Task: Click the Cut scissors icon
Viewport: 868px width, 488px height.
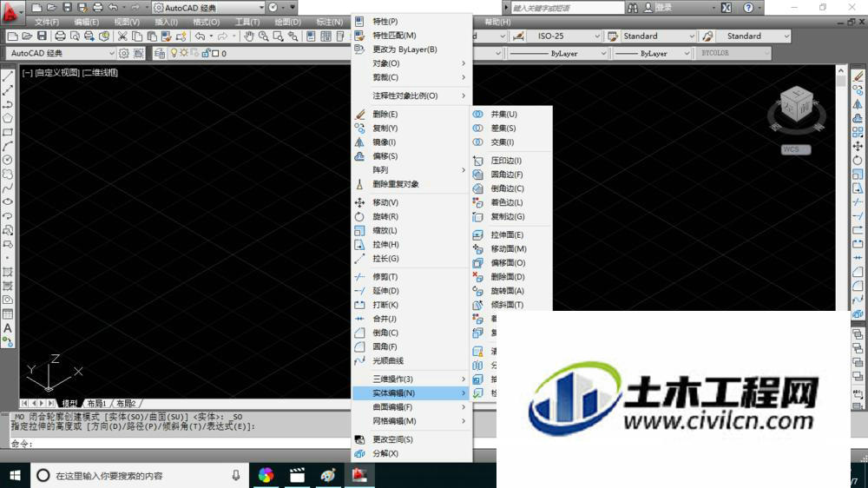Action: [122, 36]
